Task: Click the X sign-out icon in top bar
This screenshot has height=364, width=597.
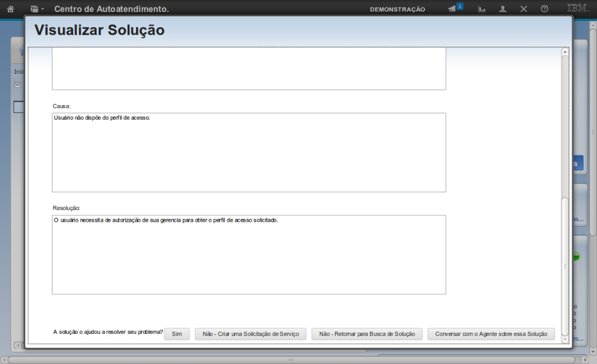Action: [523, 9]
